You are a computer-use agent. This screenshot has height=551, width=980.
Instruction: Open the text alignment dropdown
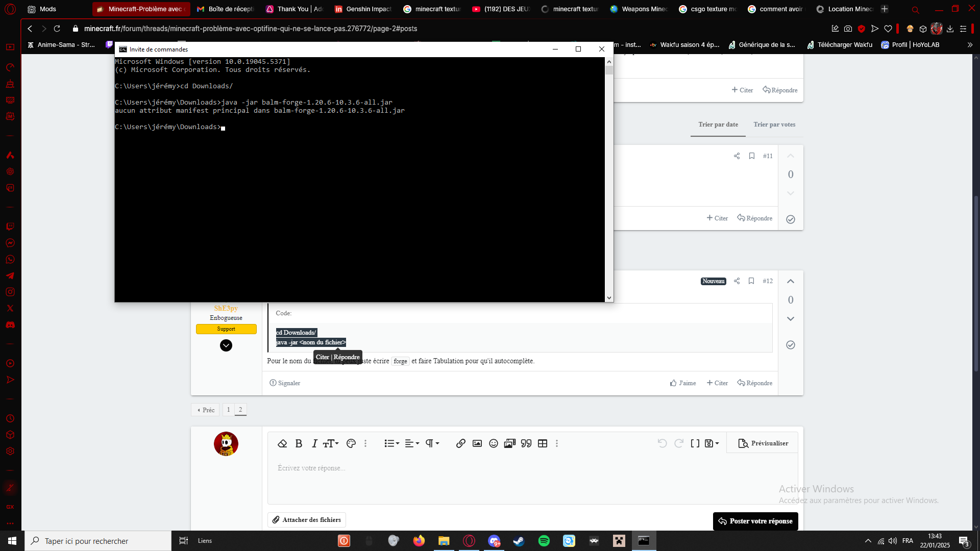click(x=412, y=443)
